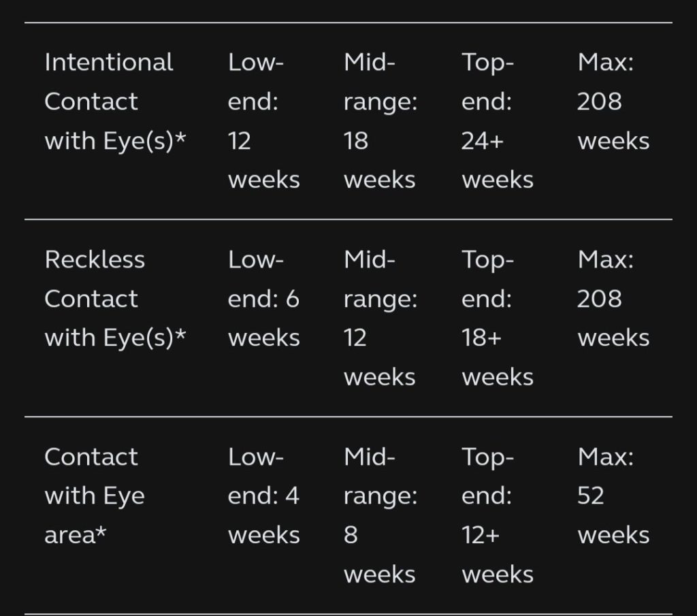Click the word Intentional
The width and height of the screenshot is (697, 616).
pyautogui.click(x=109, y=63)
